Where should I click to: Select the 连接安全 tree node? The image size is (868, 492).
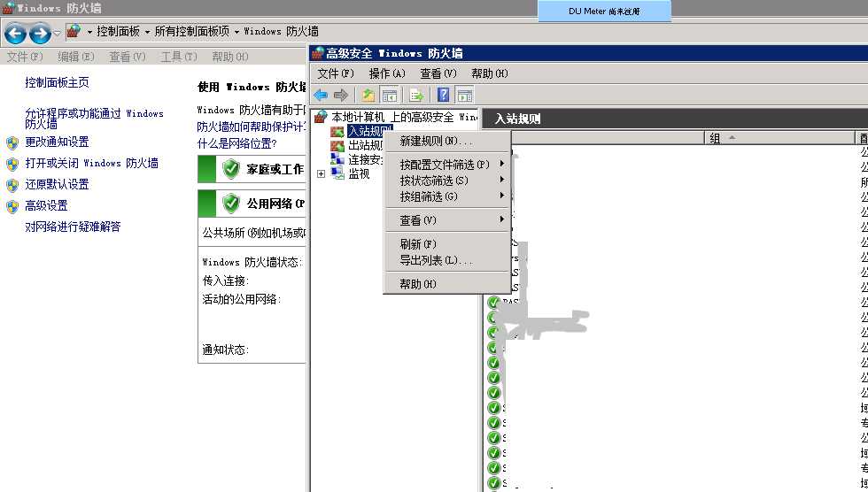click(365, 160)
